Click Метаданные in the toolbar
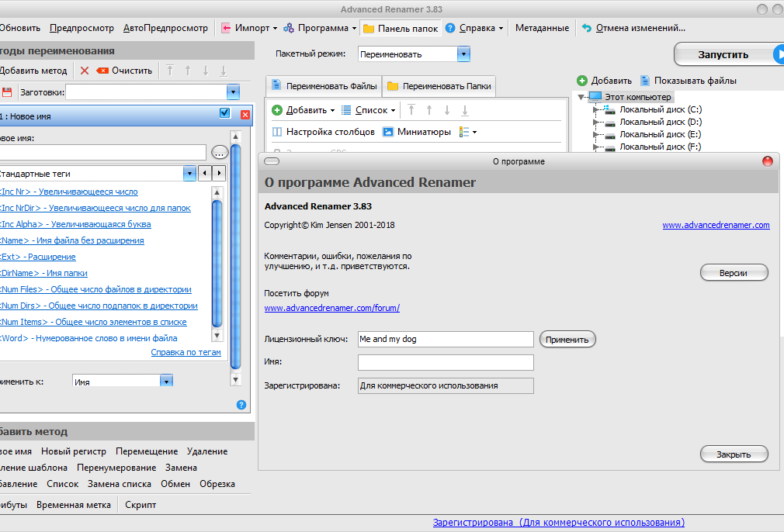The height and width of the screenshot is (532, 784). click(x=542, y=28)
